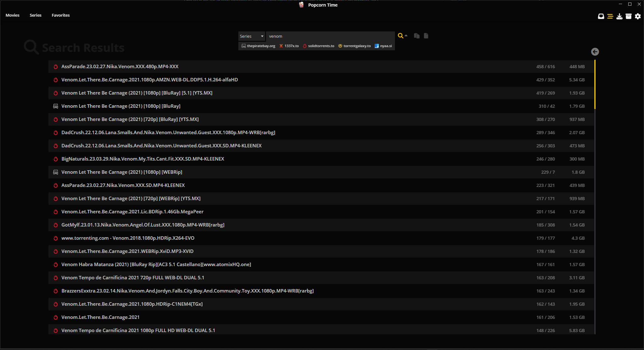Toggle the 1337x.to search provider

click(x=289, y=46)
